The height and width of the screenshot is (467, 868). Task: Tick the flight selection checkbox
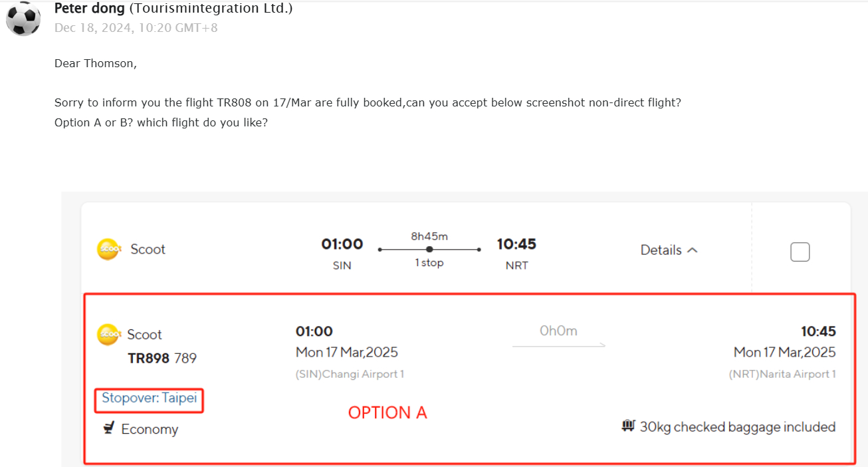click(800, 252)
